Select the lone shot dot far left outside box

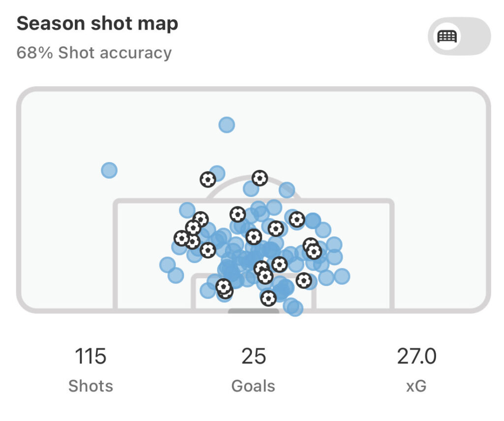(109, 170)
